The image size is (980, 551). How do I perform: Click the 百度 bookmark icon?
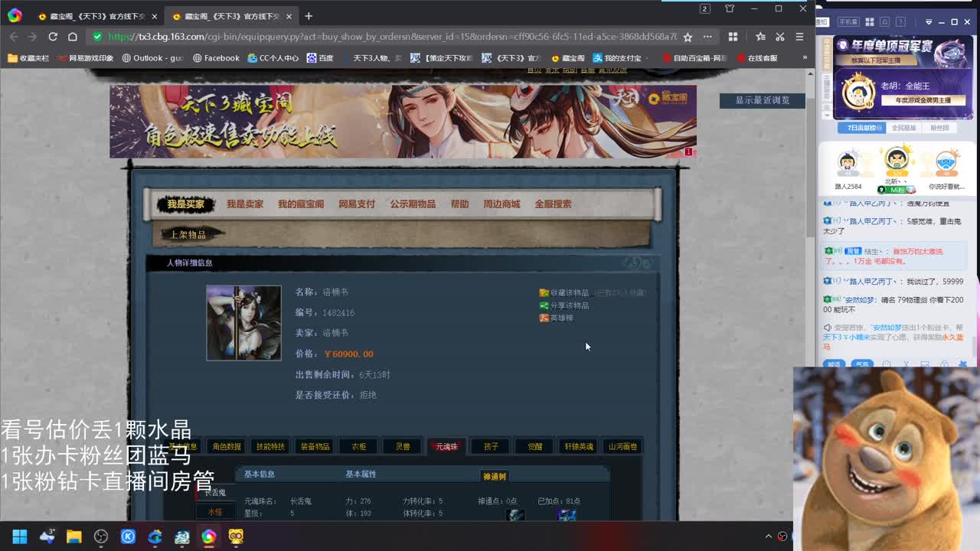click(x=312, y=57)
